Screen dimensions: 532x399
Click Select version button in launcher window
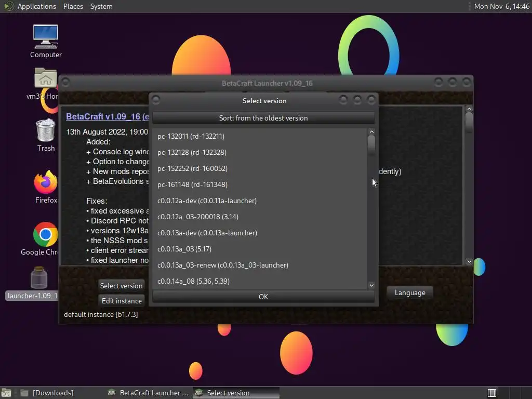click(x=121, y=286)
